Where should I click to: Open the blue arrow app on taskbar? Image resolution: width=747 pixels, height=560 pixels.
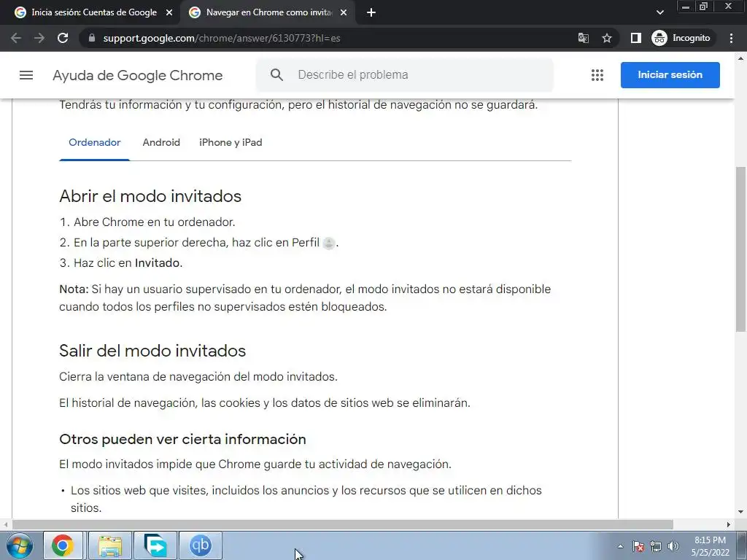155,545
